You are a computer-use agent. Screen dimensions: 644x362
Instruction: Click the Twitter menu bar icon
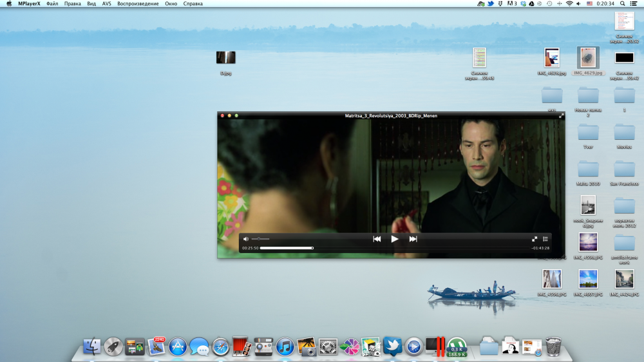pos(490,4)
